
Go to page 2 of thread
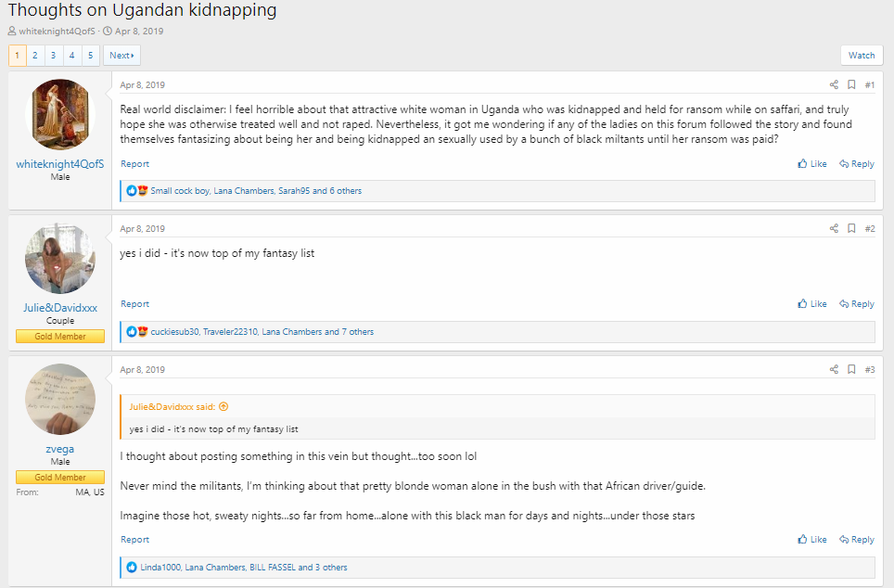coord(35,56)
